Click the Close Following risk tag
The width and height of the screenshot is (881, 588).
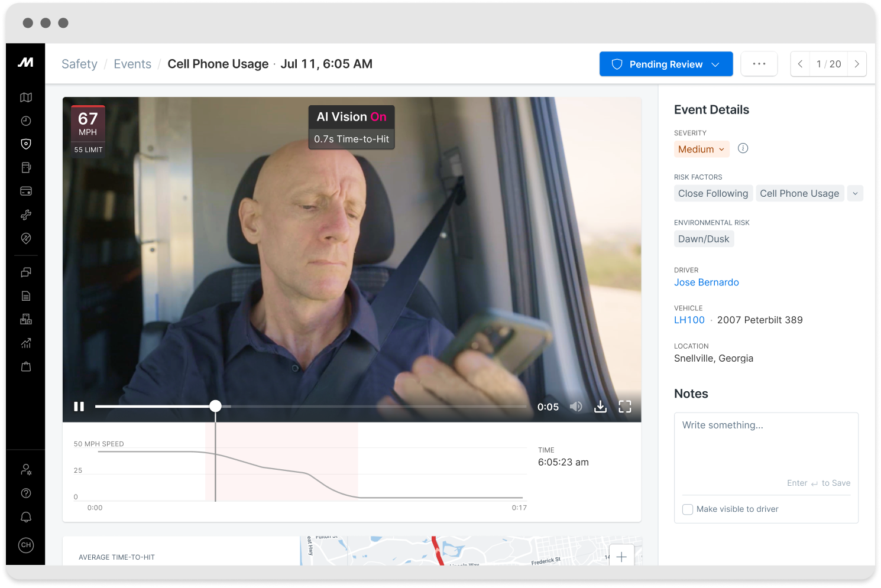(713, 193)
